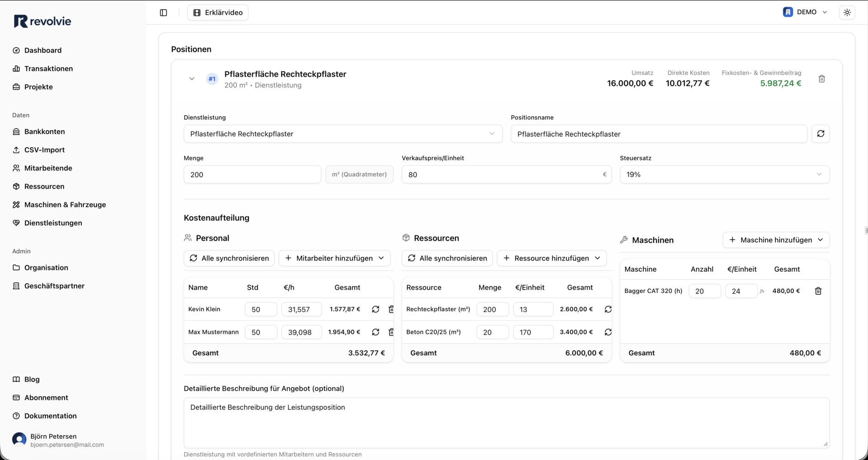Sync the Rechteckpflaster resource row
This screenshot has height=460, width=868.
click(x=608, y=309)
